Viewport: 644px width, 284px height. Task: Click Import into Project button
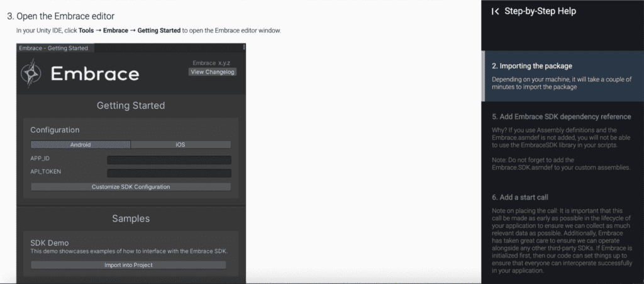128,265
